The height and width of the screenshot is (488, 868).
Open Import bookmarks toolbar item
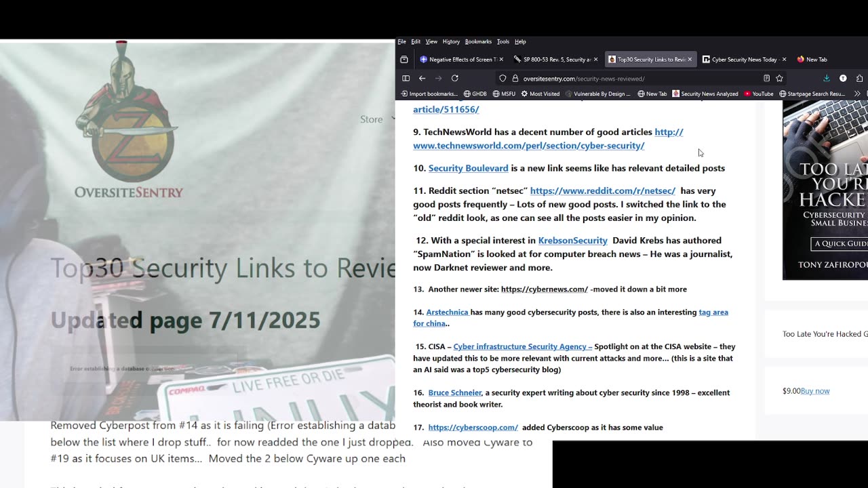point(429,94)
